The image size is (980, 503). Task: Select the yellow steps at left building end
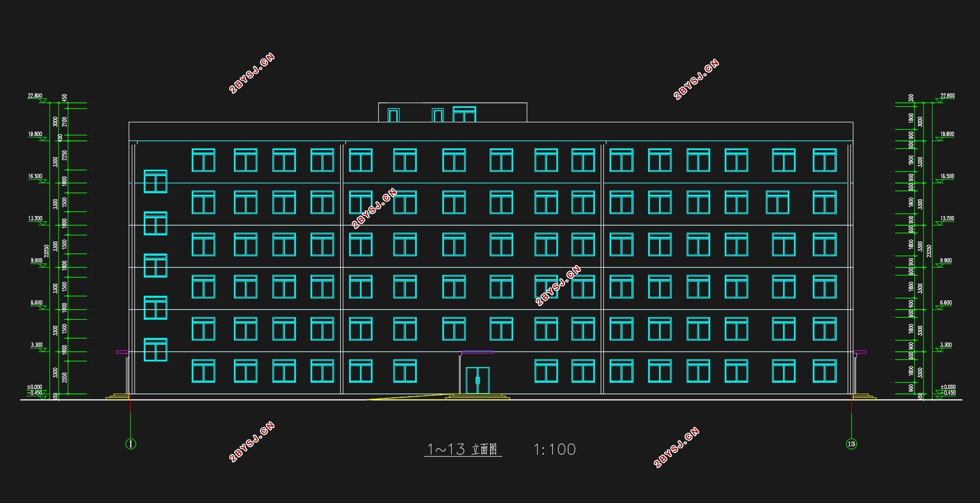[118, 397]
